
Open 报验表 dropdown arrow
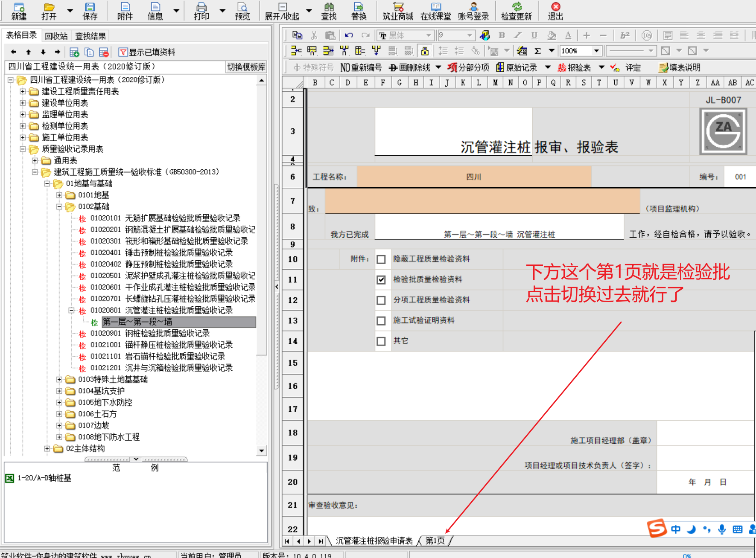coord(601,67)
